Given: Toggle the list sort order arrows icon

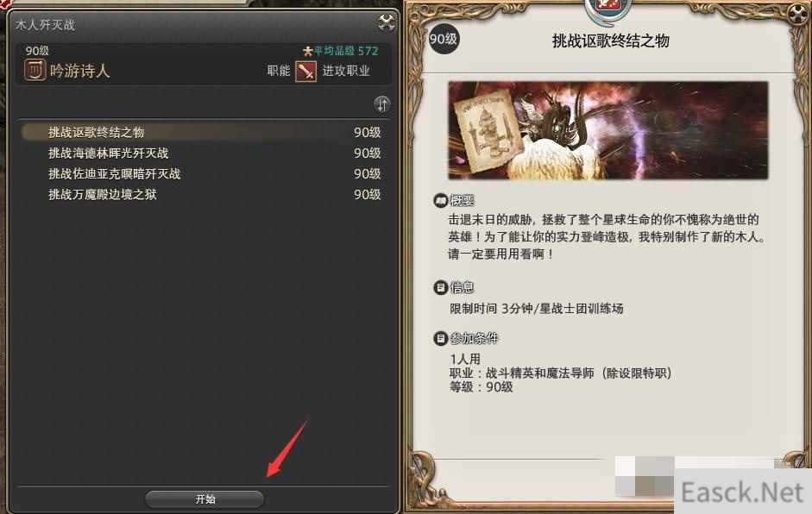Looking at the screenshot, I should pos(381,104).
